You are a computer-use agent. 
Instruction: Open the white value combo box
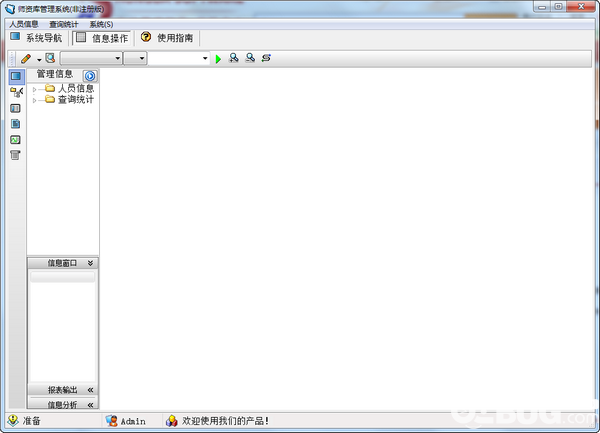[179, 58]
